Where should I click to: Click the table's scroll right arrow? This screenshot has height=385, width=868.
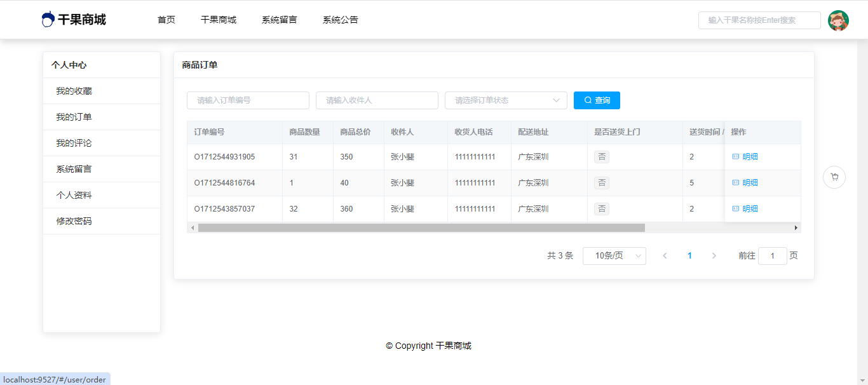pos(796,228)
